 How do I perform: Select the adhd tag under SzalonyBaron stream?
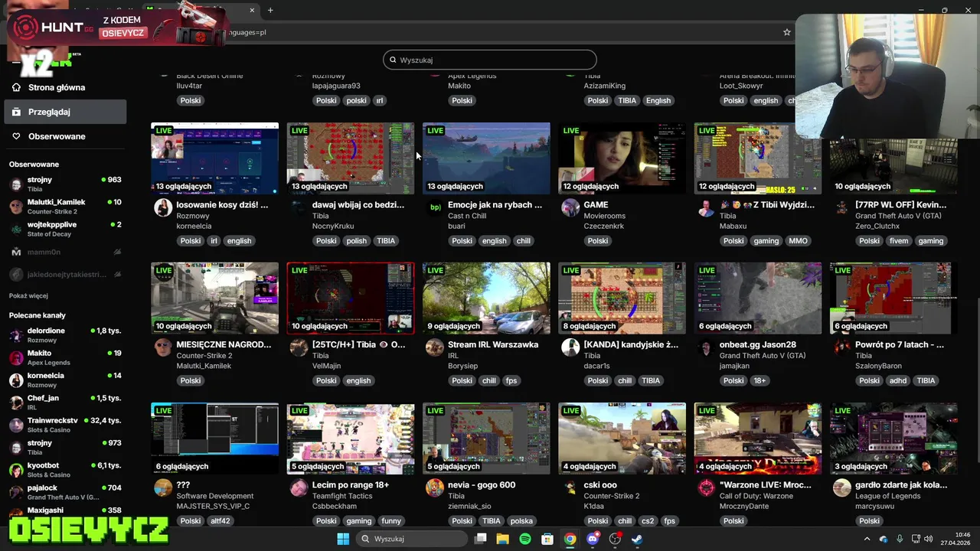coord(898,380)
